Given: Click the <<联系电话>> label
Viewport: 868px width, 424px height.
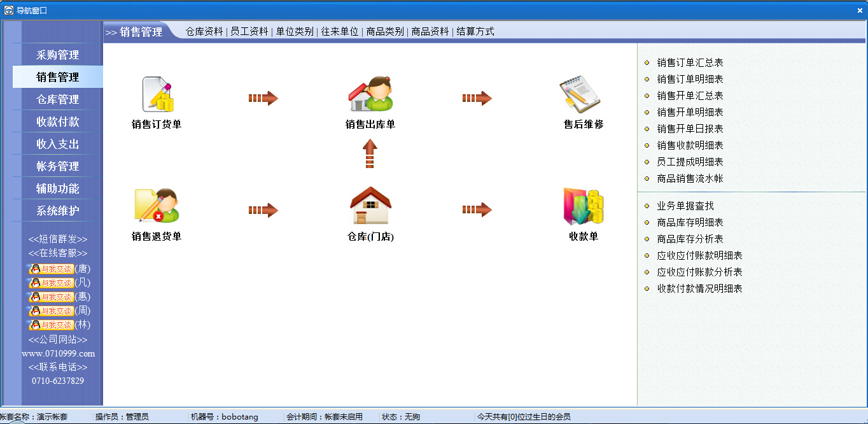Looking at the screenshot, I should pyautogui.click(x=58, y=367).
